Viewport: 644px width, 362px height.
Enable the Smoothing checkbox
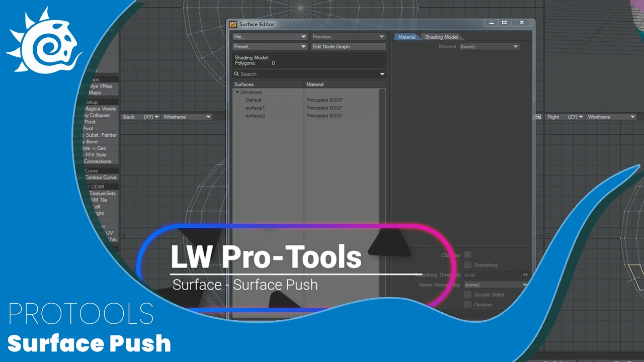[x=468, y=265]
